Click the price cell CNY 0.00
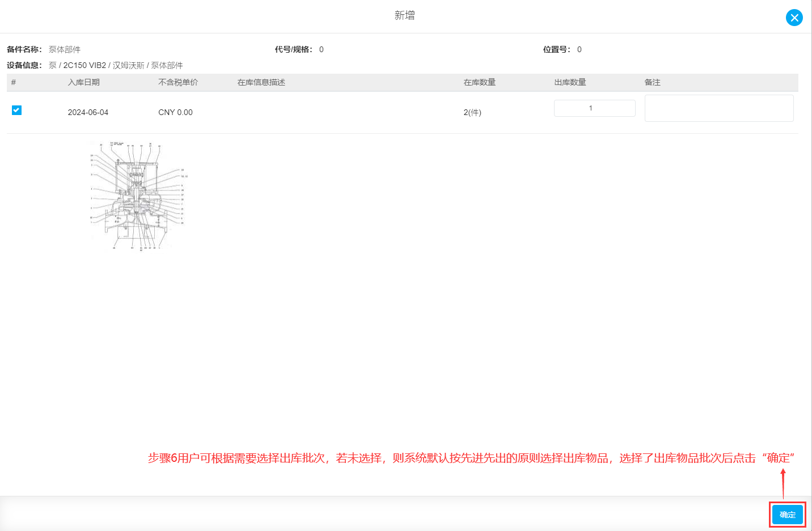Viewport: 812px width, 531px height. point(175,112)
